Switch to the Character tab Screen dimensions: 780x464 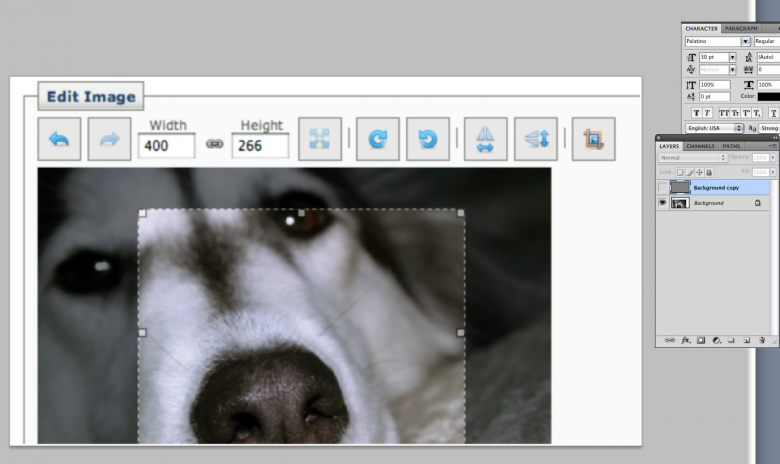click(701, 28)
